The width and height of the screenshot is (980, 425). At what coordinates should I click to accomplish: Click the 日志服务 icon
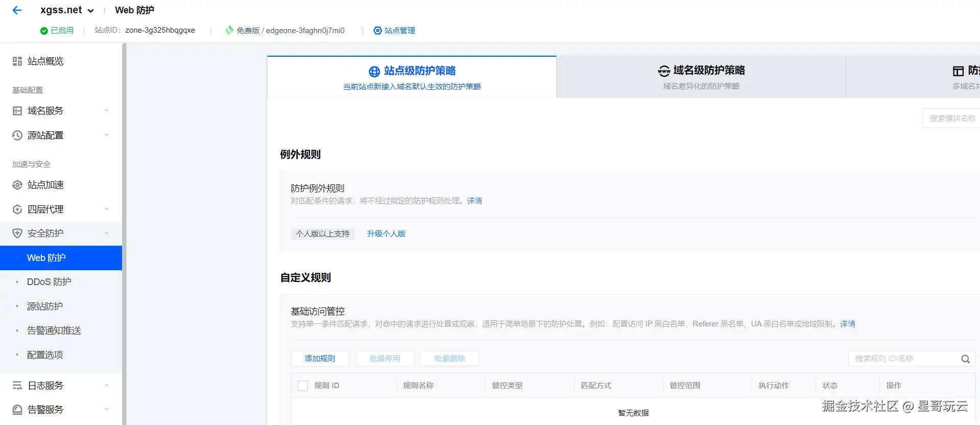point(17,386)
